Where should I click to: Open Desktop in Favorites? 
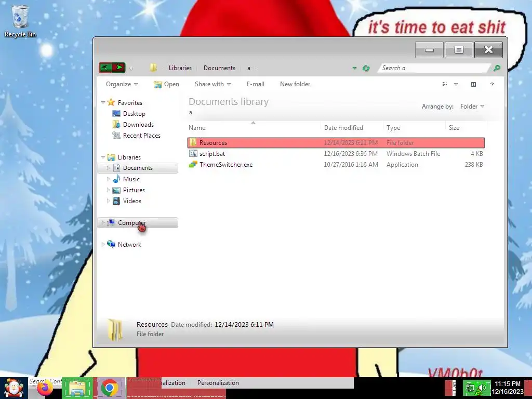coord(134,114)
